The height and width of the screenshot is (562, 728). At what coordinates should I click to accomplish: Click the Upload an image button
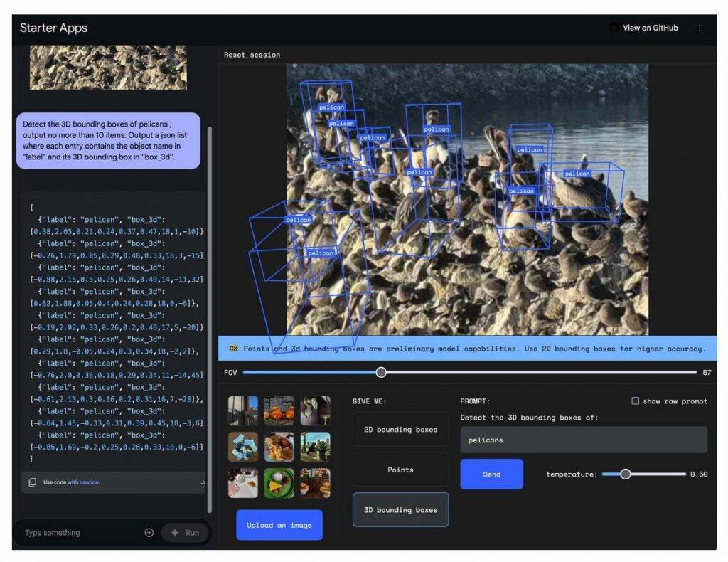279,525
